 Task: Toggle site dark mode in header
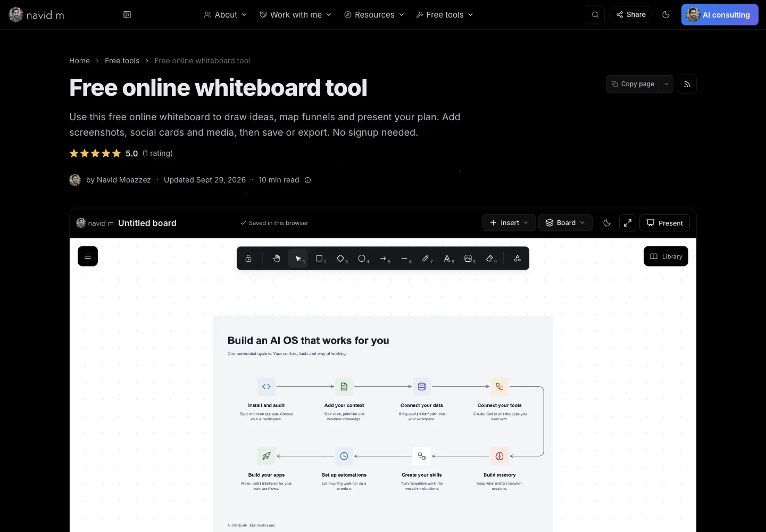666,15
